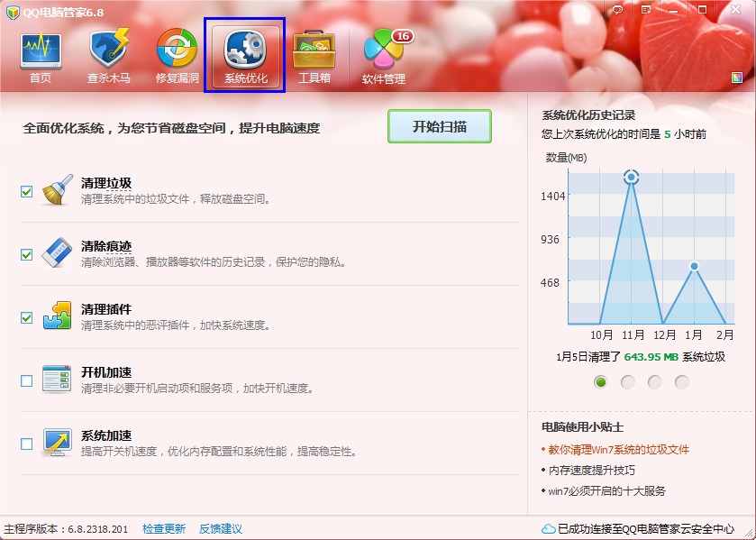Viewport: 756px width, 540px height.
Task: Open the 首页 home page
Action: [39, 50]
